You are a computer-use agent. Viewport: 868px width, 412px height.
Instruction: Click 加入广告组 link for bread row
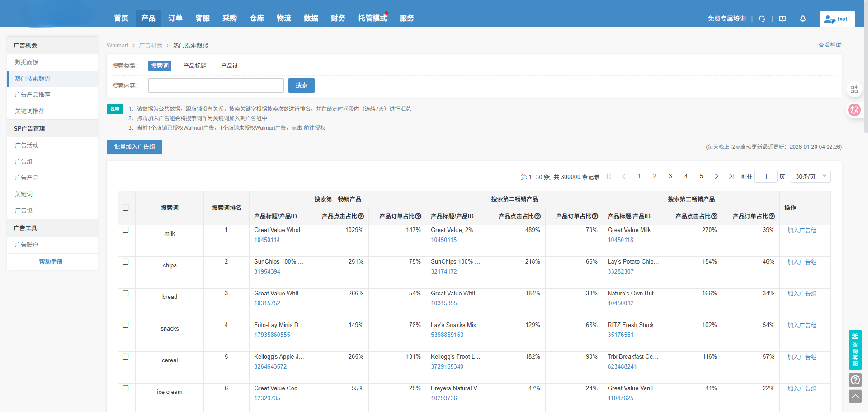(x=802, y=294)
